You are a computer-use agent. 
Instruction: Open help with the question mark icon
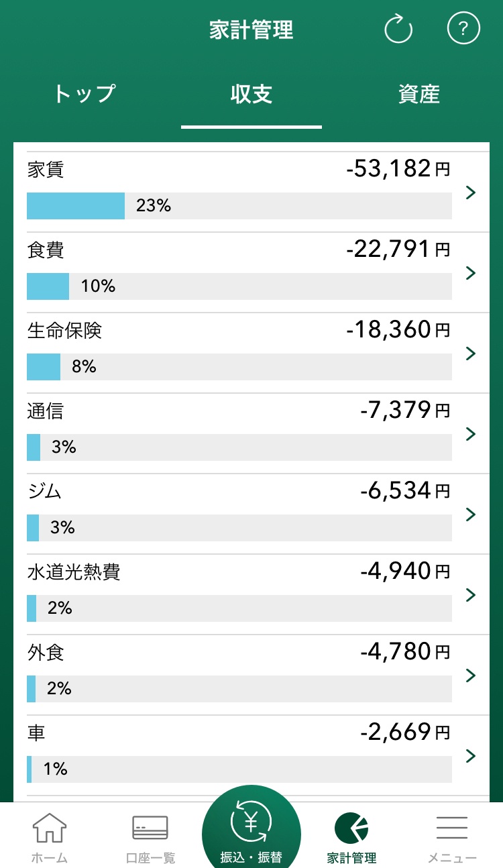point(463,30)
